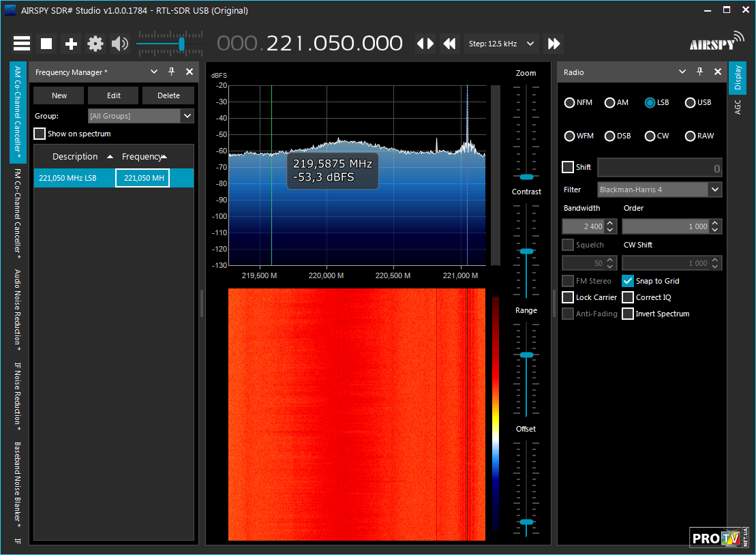The width and height of the screenshot is (756, 555).
Task: Step frequency up with double-right arrow
Action: 554,44
